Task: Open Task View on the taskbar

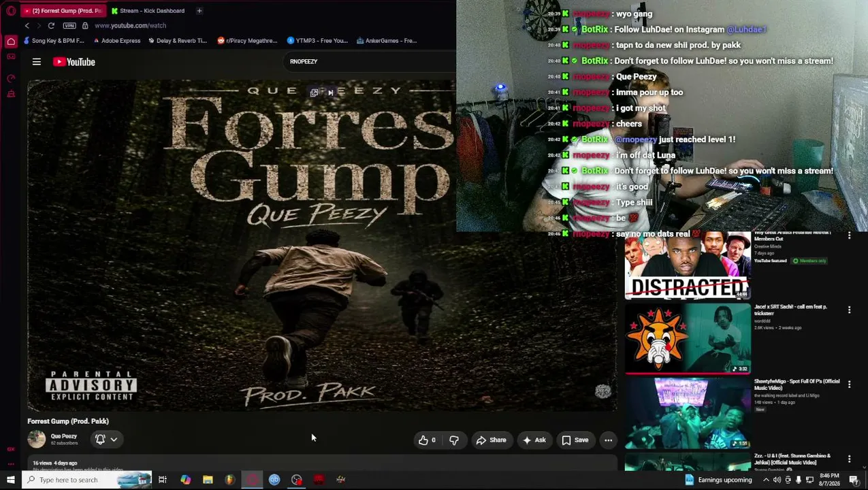Action: [163, 480]
